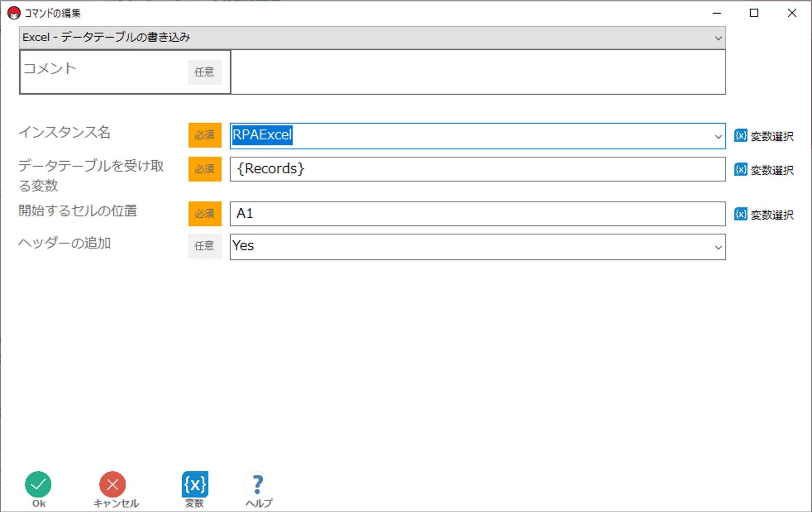This screenshot has width=812, height=512.
Task: Click the 必須 badge next to インスタンス名
Action: click(x=205, y=135)
